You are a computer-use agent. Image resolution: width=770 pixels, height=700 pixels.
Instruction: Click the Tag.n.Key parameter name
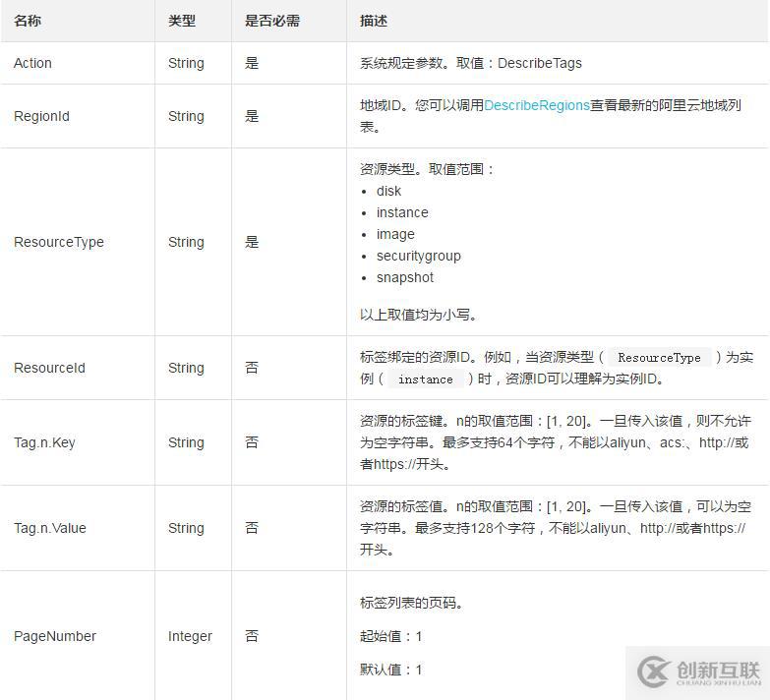point(44,442)
